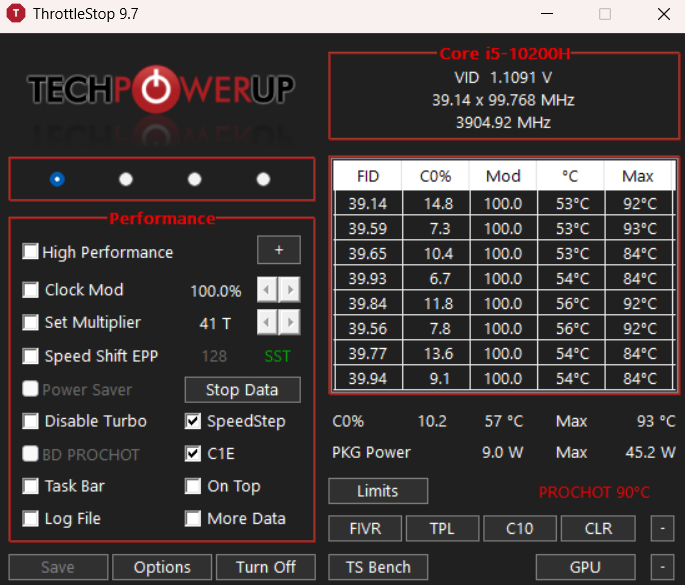
Task: Launch TS Bench benchmark
Action: click(x=378, y=567)
